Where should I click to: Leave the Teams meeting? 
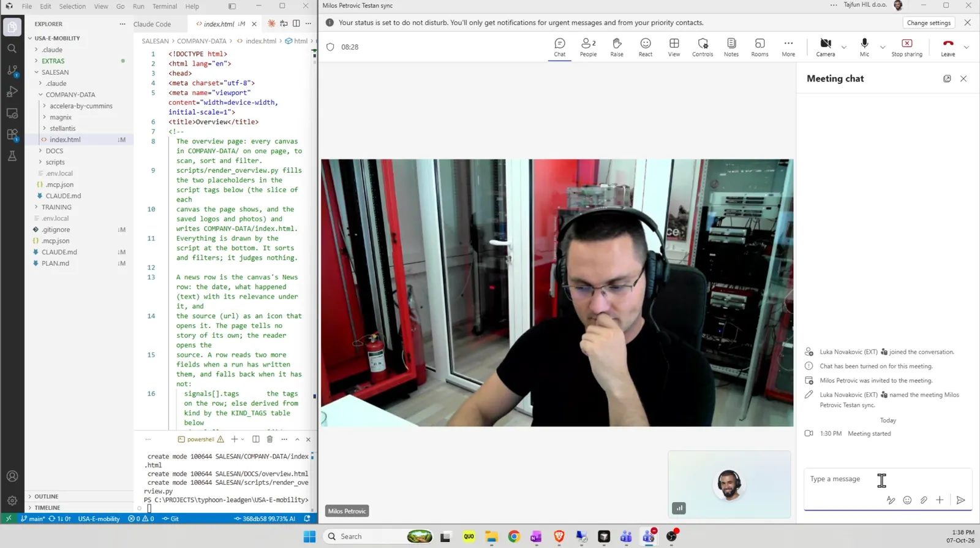948,47
